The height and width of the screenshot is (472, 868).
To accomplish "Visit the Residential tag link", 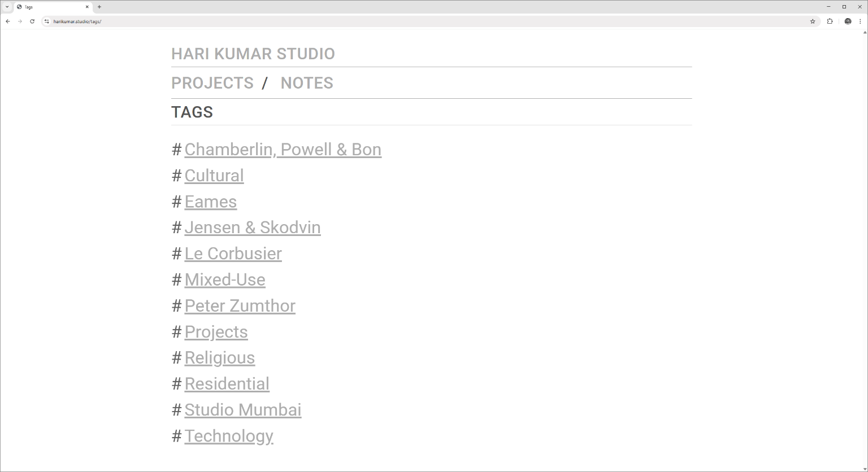I will (x=227, y=383).
